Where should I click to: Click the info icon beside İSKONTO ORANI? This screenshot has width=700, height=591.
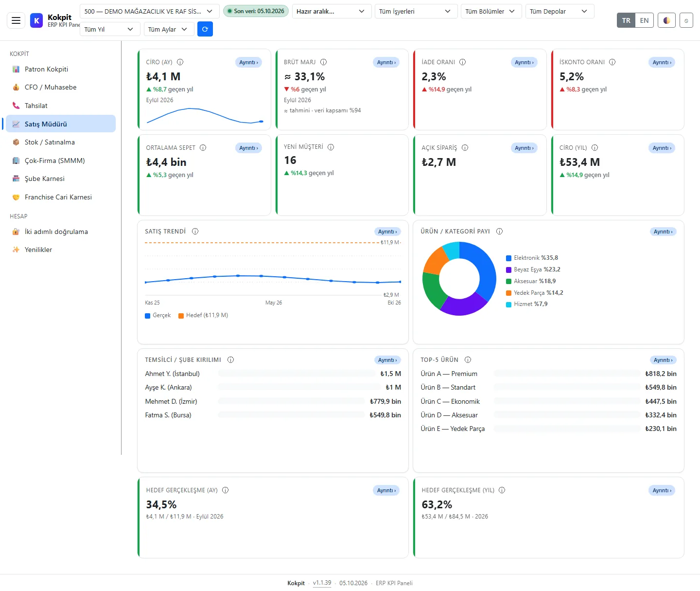pyautogui.click(x=612, y=62)
